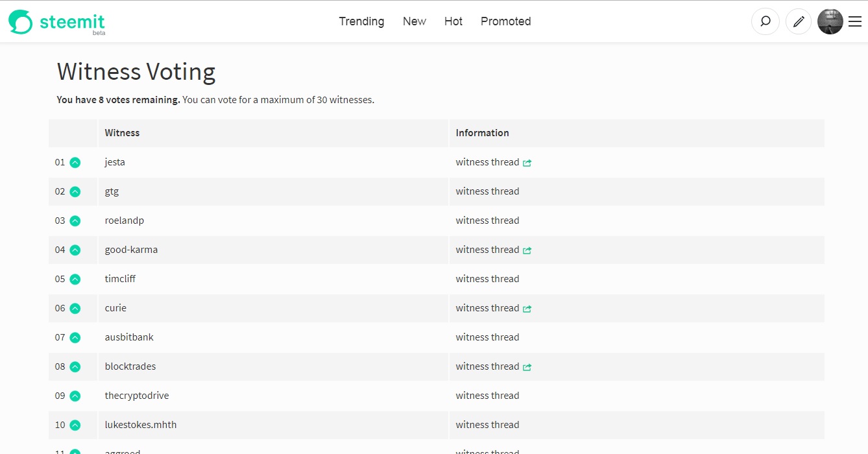868x454 pixels.
Task: Toggle upvote for witness timcliff
Action: [75, 280]
